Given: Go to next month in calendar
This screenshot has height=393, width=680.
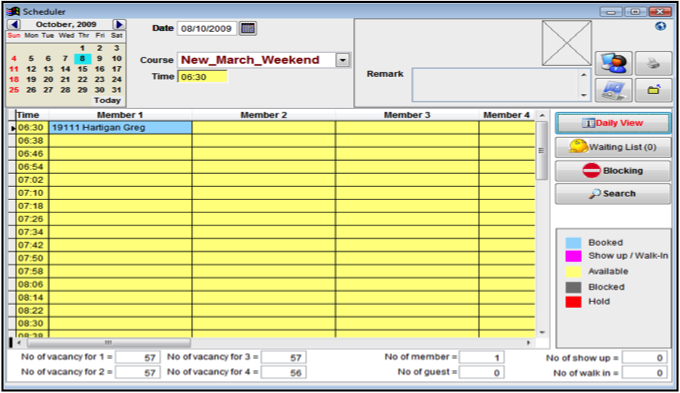Looking at the screenshot, I should click(118, 24).
